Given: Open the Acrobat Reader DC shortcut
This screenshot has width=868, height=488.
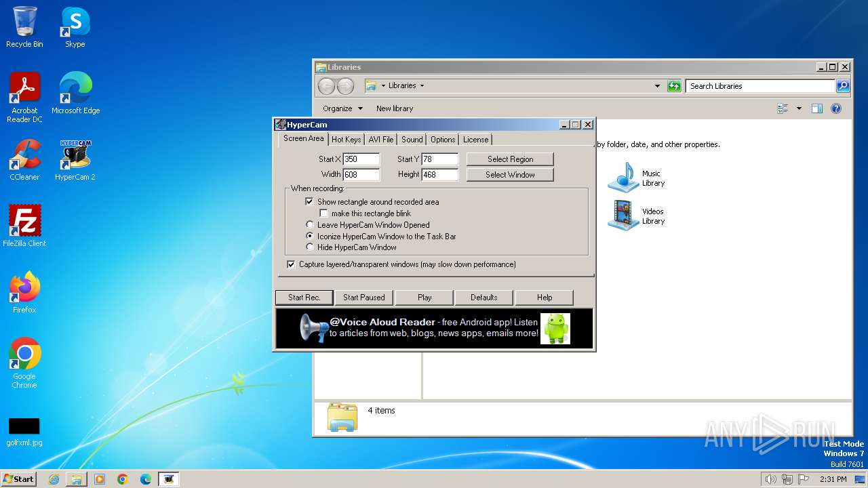Looking at the screenshot, I should [24, 98].
